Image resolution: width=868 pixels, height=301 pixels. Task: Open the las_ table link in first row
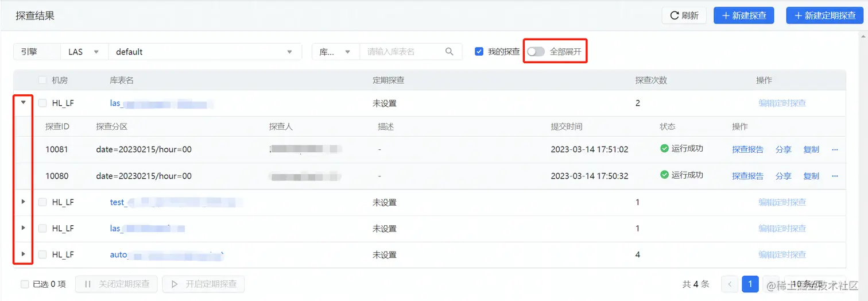coord(161,103)
